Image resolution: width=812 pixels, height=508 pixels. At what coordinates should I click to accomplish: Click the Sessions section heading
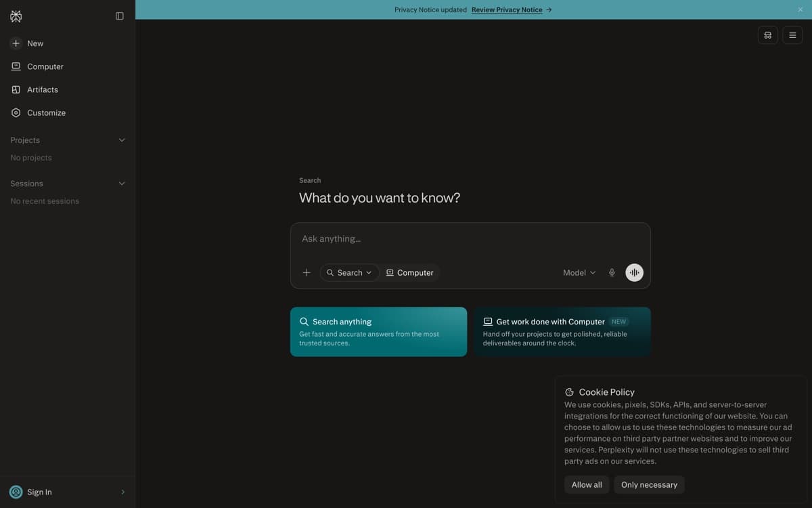point(26,184)
